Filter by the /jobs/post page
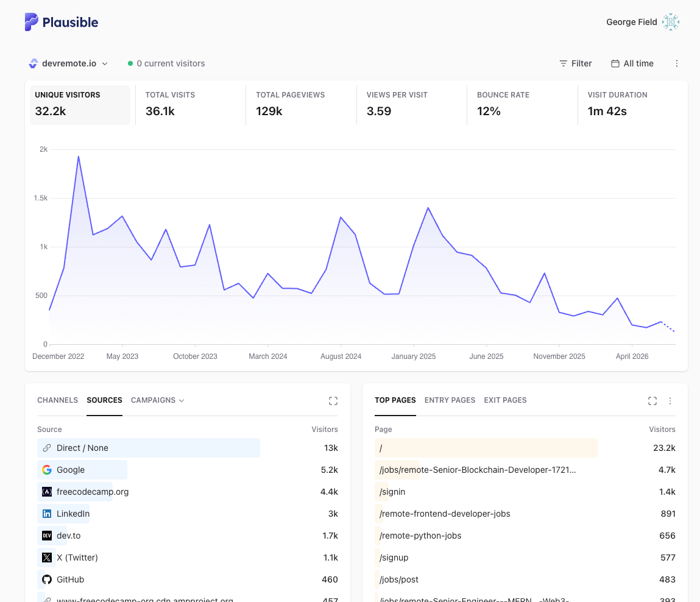Screen dimensions: 700x602 [x=398, y=579]
